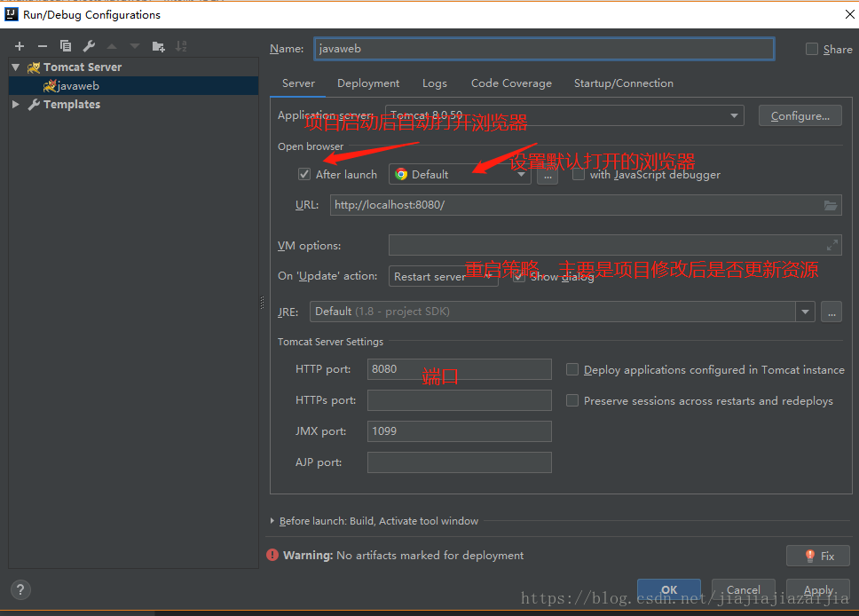Viewport: 859px width, 616px height.
Task: Click the Fix button
Action: [x=818, y=556]
